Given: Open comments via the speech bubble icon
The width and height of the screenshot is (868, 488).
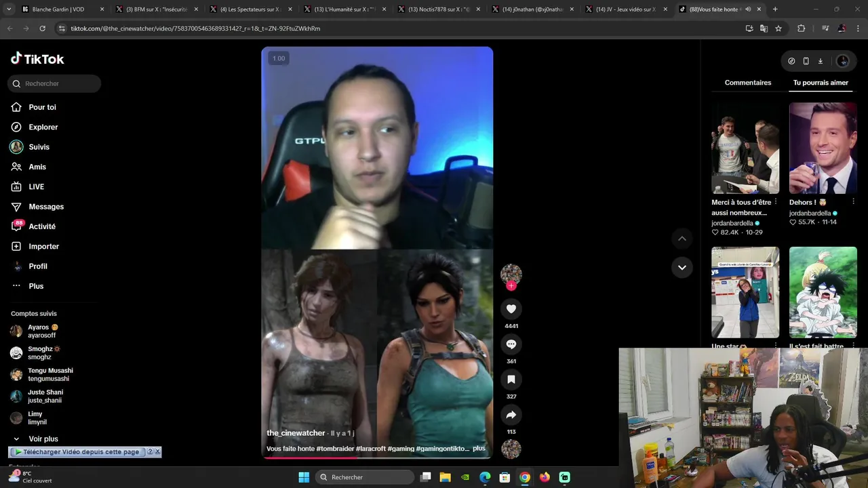Looking at the screenshot, I should coord(511,344).
